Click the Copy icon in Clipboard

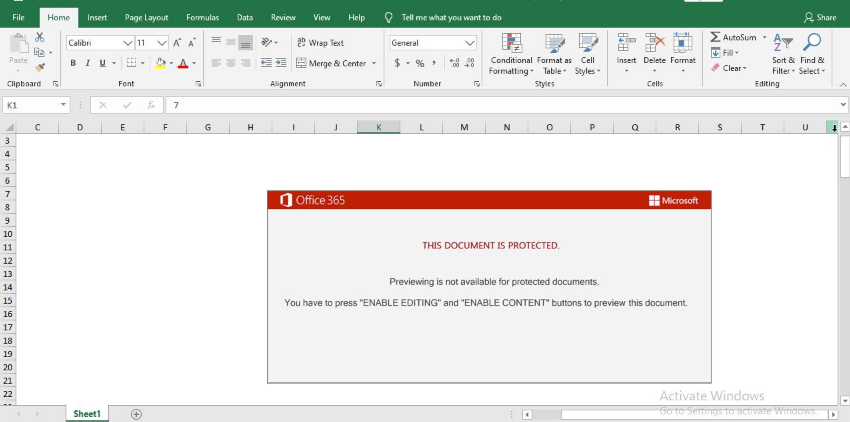39,53
